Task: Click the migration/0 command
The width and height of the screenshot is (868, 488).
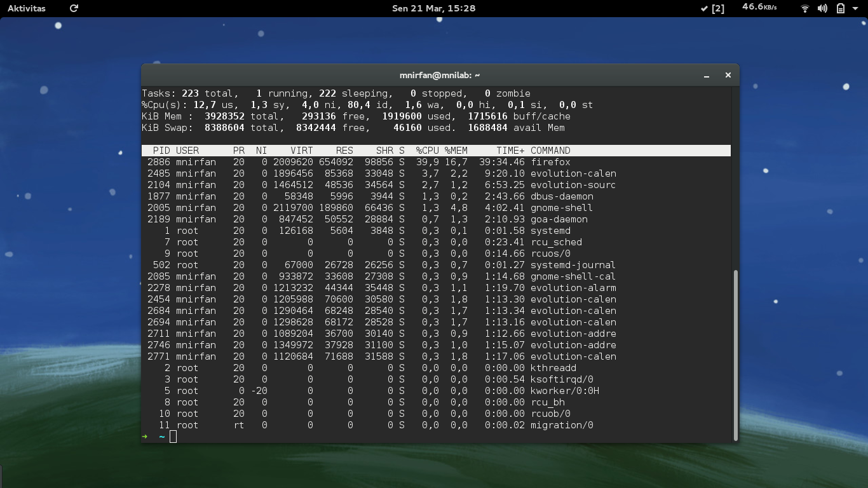Action: click(x=562, y=425)
